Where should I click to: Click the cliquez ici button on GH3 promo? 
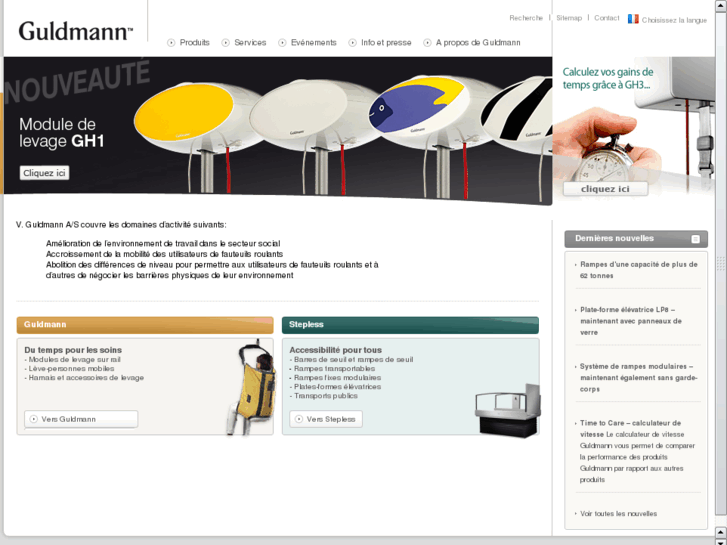tap(605, 189)
